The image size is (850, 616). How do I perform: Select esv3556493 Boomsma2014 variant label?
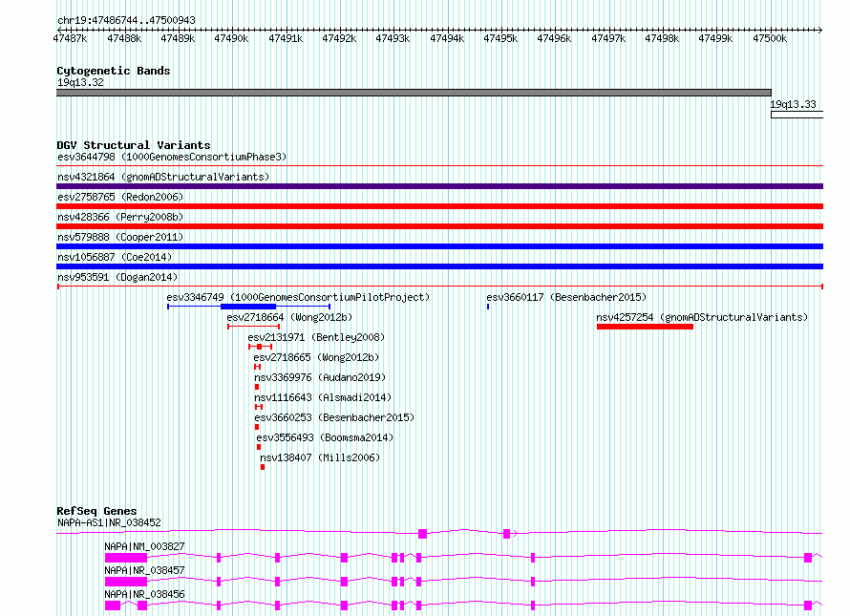(325, 437)
